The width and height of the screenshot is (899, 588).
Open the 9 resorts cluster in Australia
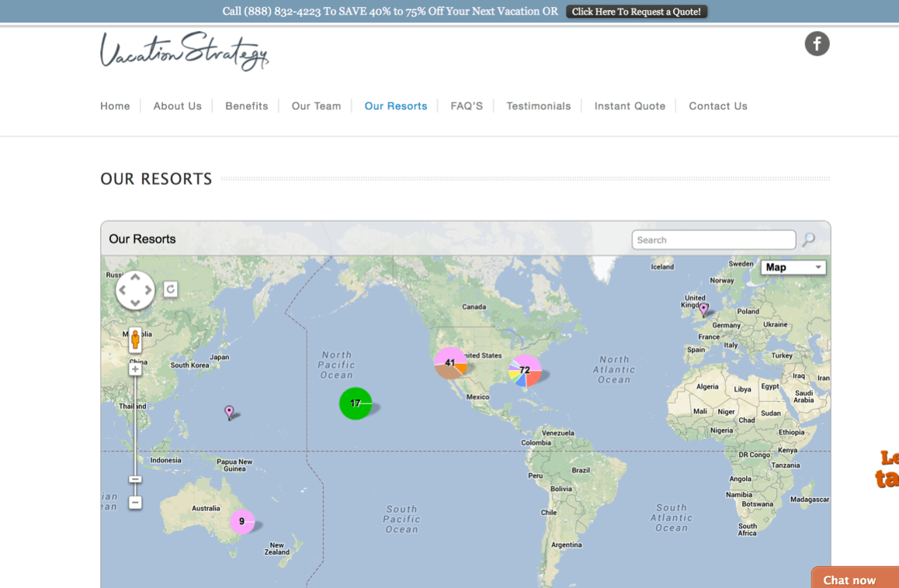242,521
